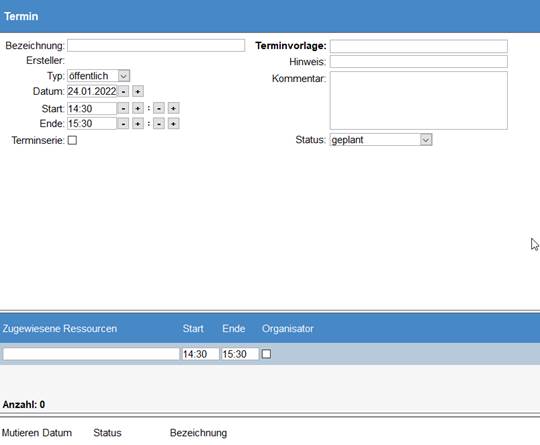Expand the Status dropdown showing geplant
Screen dimensions: 540x445
pyautogui.click(x=381, y=140)
